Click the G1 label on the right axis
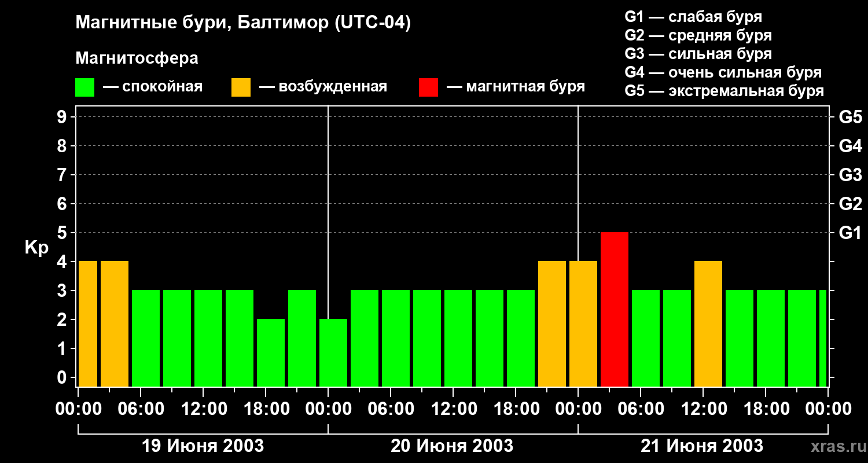 pos(850,233)
